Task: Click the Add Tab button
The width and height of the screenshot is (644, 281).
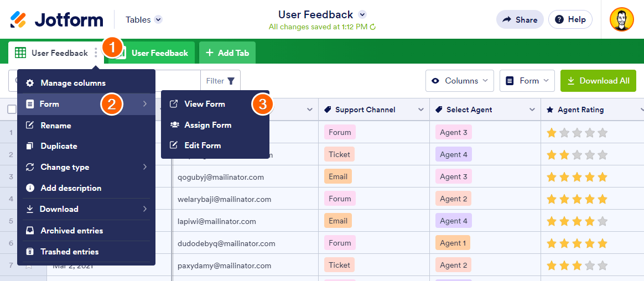Action: [227, 53]
